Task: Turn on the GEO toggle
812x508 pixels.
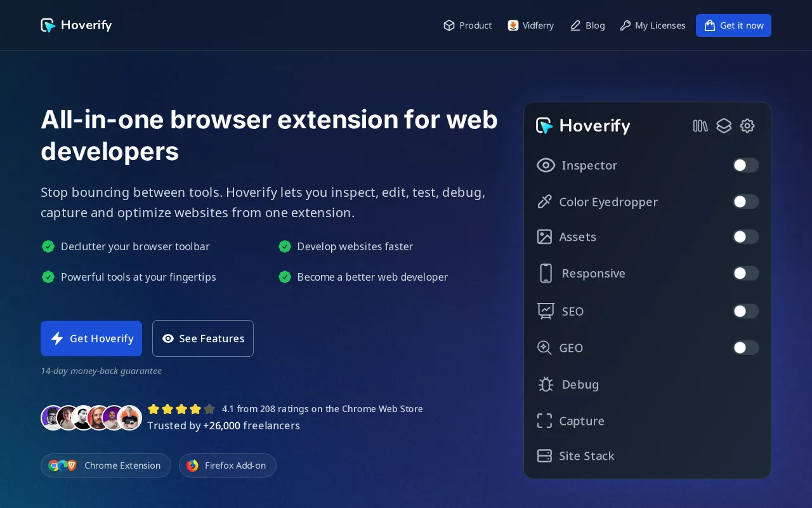Action: 745,347
